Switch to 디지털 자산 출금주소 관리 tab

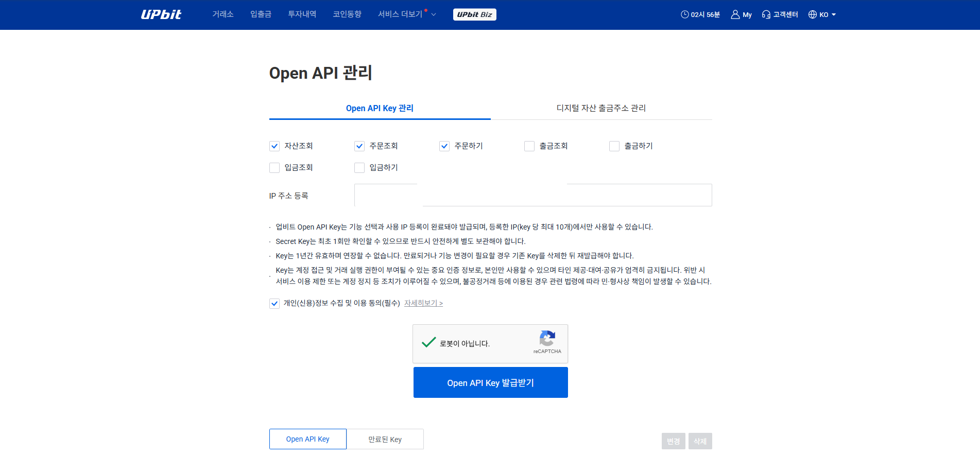[x=601, y=108]
